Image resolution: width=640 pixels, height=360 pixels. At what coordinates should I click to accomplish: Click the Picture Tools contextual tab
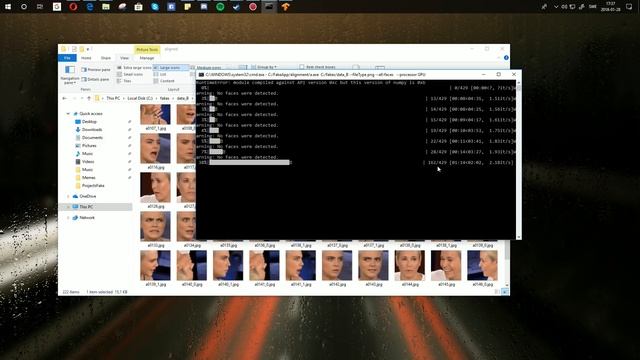click(x=147, y=49)
